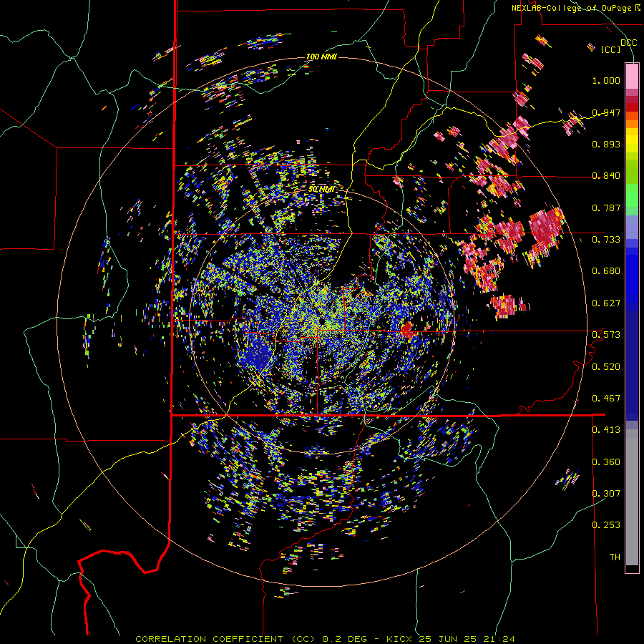Click the 0.947 scale value
Screen dimensions: 644x644
606,112
